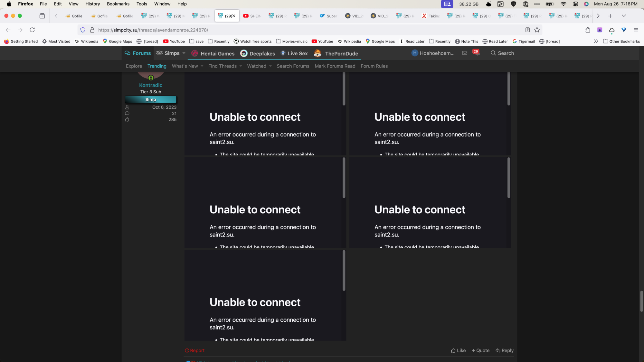Screen dimensions: 644x362
Task: Open the extensions puzzle icon
Action: [x=588, y=30]
